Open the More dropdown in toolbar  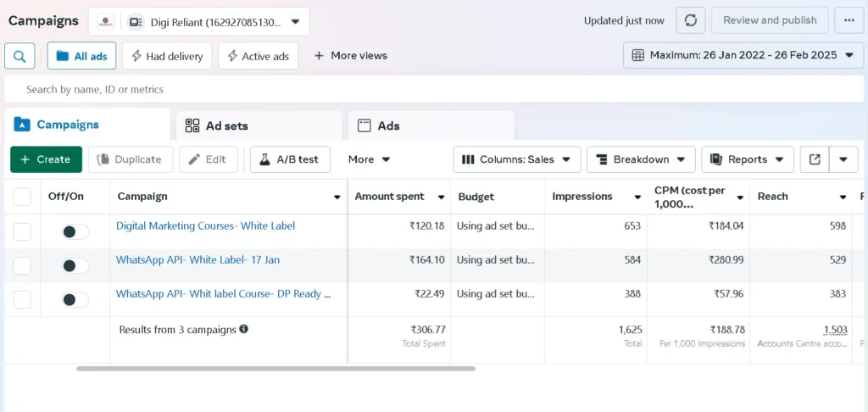pyautogui.click(x=370, y=159)
